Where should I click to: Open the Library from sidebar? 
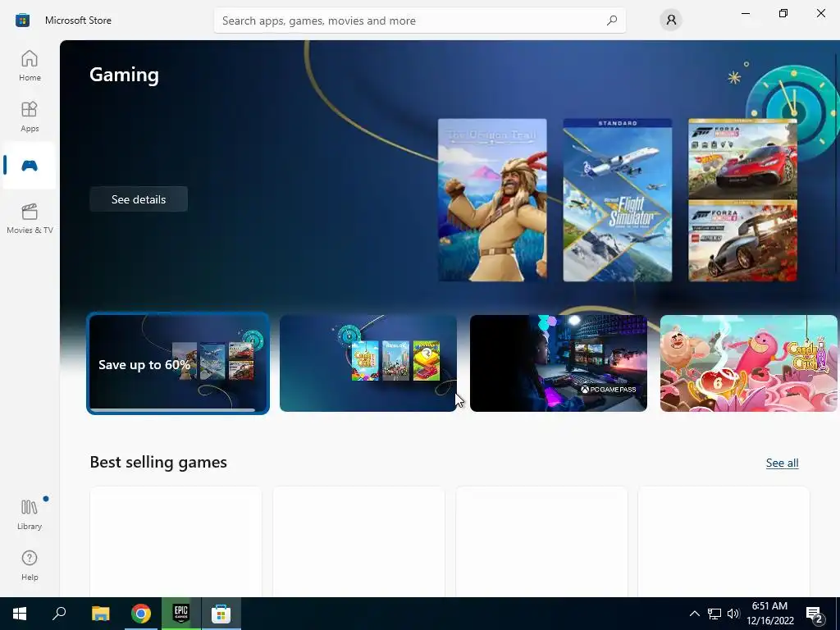coord(30,514)
